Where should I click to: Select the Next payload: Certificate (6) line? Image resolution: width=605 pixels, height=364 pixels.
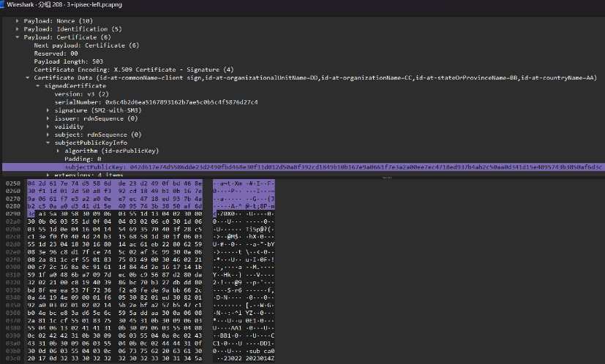[x=86, y=45]
